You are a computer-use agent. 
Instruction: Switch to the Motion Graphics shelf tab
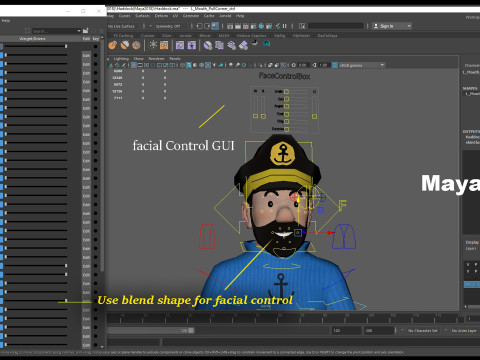(x=252, y=36)
